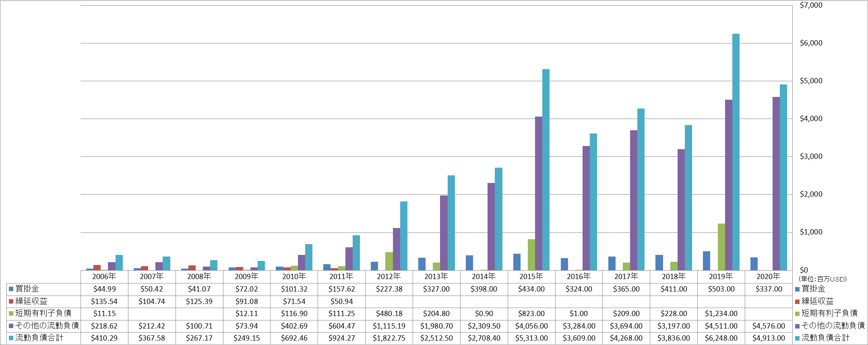Screen dimensions: 868x345
Task: Click the 流動負債合計 value $4,913.00
Action: coord(769,338)
